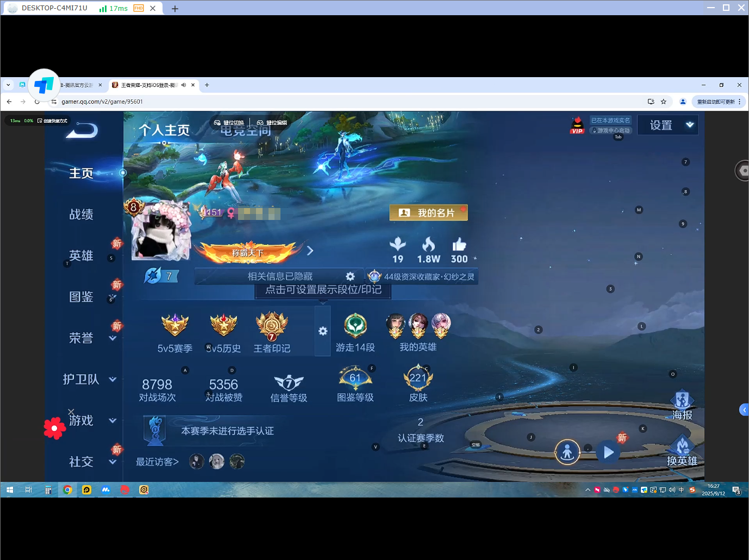Open the 战绩 sidebar tab
749x560 pixels.
pyautogui.click(x=81, y=215)
